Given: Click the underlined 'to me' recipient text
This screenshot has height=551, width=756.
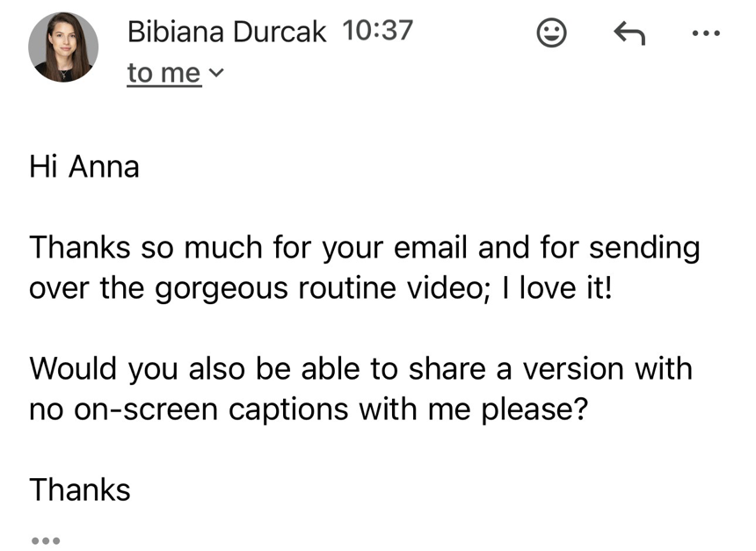Looking at the screenshot, I should (x=164, y=73).
